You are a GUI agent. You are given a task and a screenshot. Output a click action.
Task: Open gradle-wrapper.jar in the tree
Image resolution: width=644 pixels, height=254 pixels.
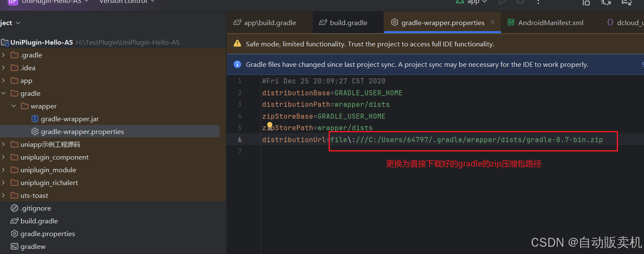(70, 119)
